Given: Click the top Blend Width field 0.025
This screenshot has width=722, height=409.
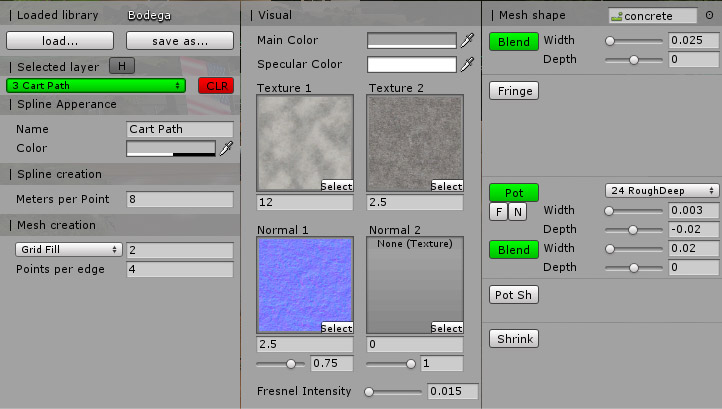Looking at the screenshot, I should (x=693, y=41).
